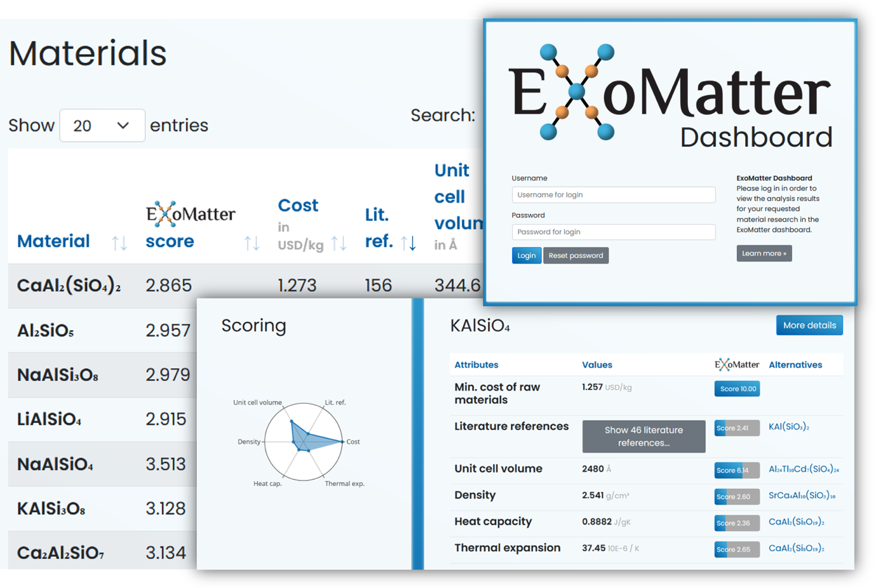Click the Username for login field
The width and height of the screenshot is (876, 588).
(612, 194)
